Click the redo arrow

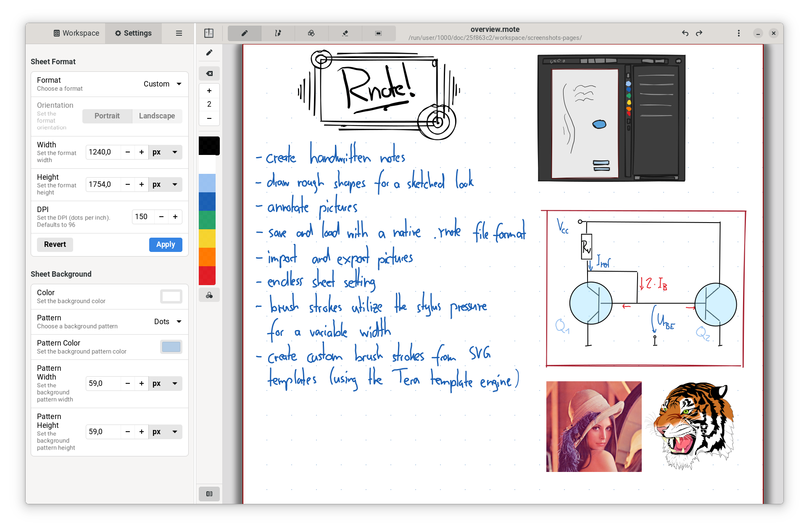(699, 33)
